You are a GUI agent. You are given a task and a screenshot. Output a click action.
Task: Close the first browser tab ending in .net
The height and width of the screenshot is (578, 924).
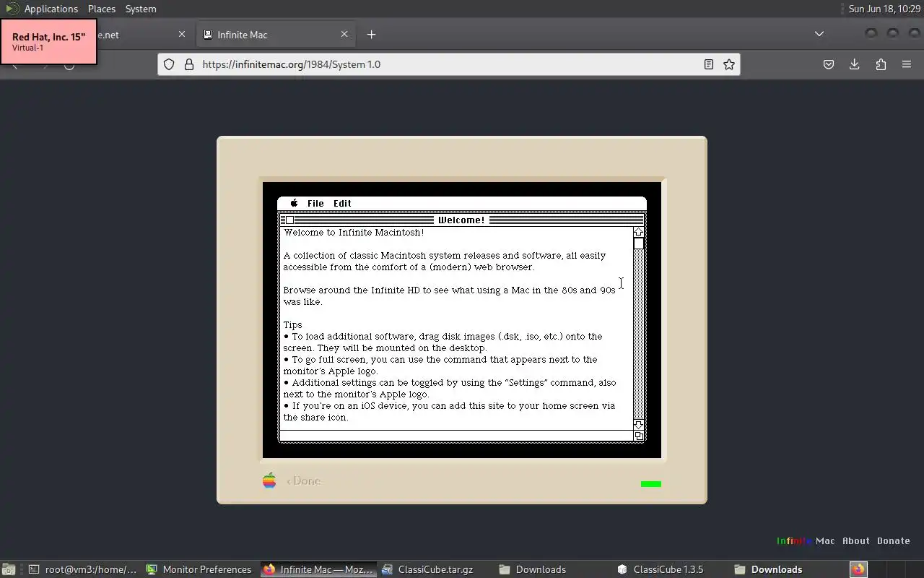182,34
